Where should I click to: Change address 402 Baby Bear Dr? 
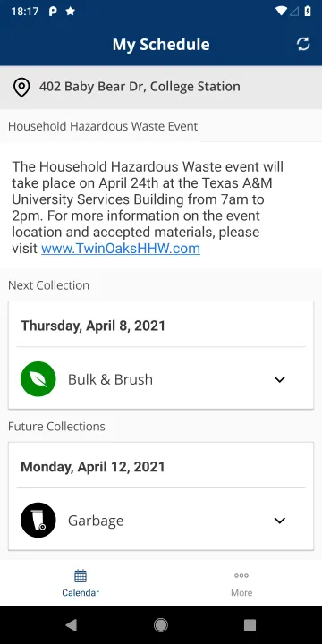(161, 87)
